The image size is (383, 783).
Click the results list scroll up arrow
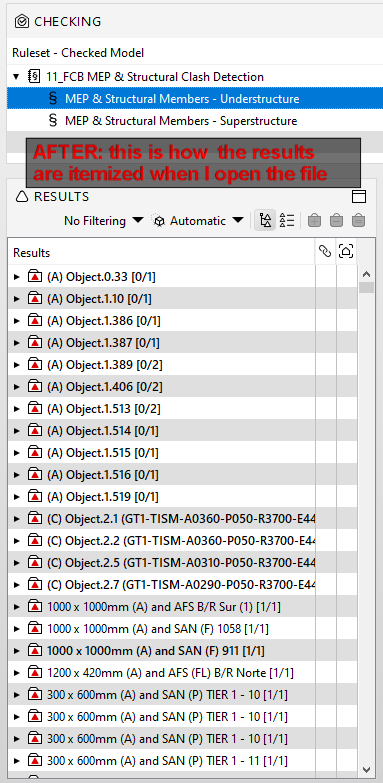(x=367, y=274)
